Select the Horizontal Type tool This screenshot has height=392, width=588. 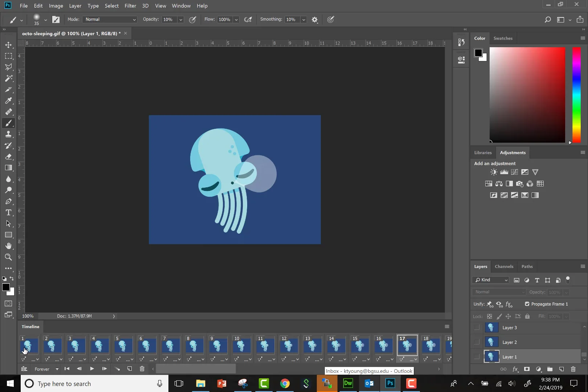point(8,213)
